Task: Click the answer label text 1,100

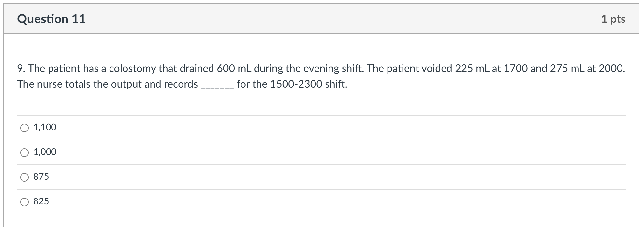Action: [45, 127]
